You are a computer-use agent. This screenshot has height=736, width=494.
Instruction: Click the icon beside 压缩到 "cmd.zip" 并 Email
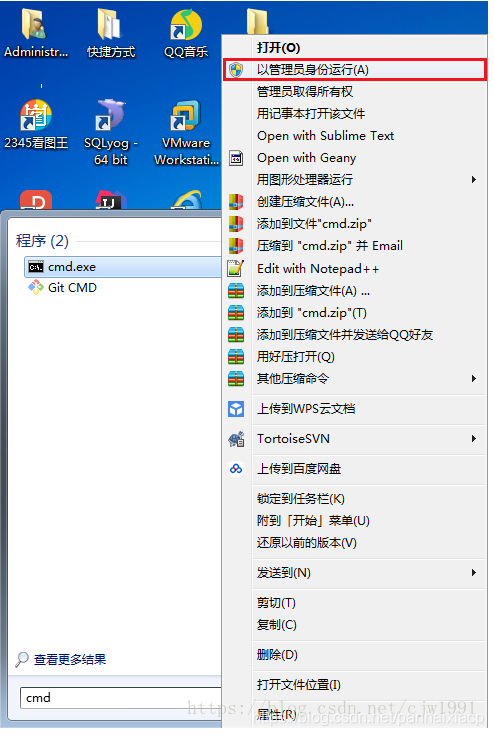click(238, 248)
